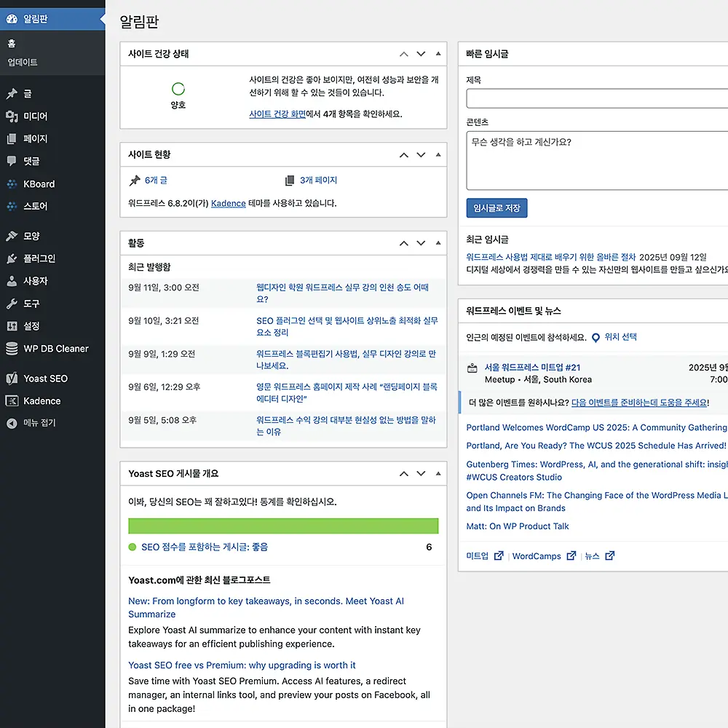This screenshot has width=728, height=728.
Task: Move 사이트 현황 panel down with arrow
Action: pyautogui.click(x=421, y=155)
